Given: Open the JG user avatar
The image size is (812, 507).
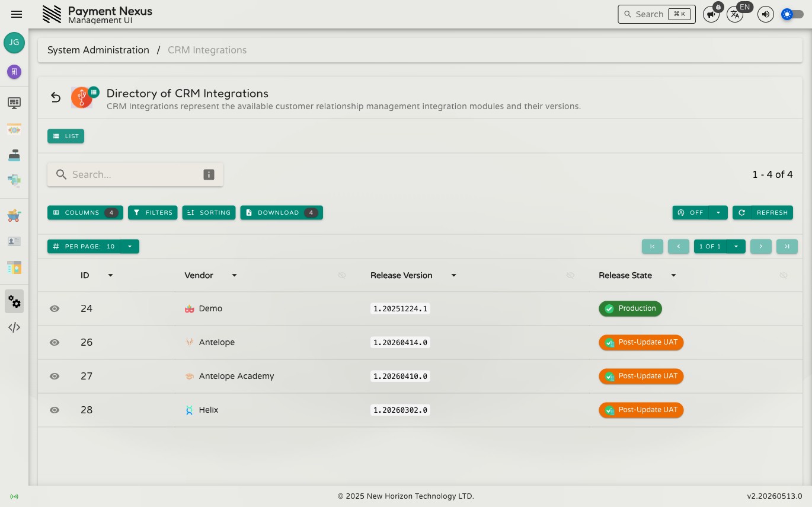Looking at the screenshot, I should pyautogui.click(x=14, y=43).
